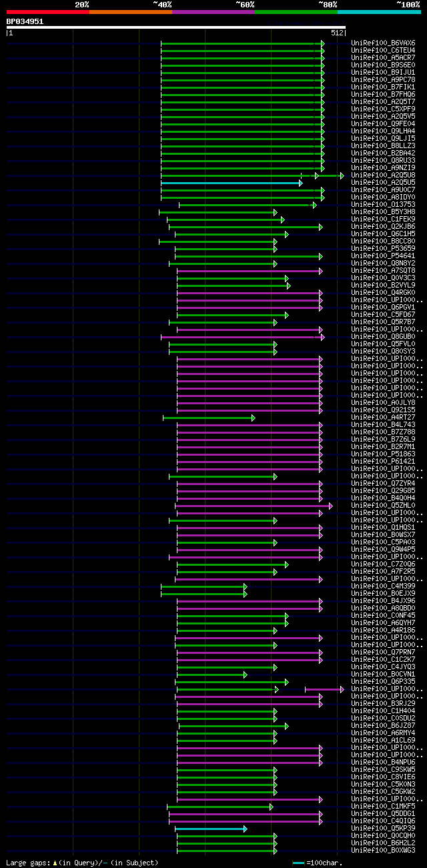This screenshot has height=868, width=427.
Task: Click the purple alignment bar for UniRef100_A7SQT8
Action: (x=249, y=271)
